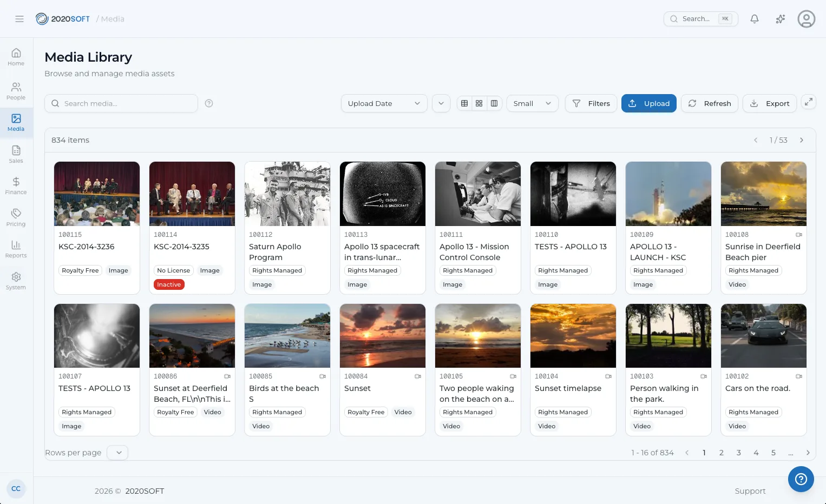
Task: Open the Upload Date sort dropdown
Action: [384, 103]
